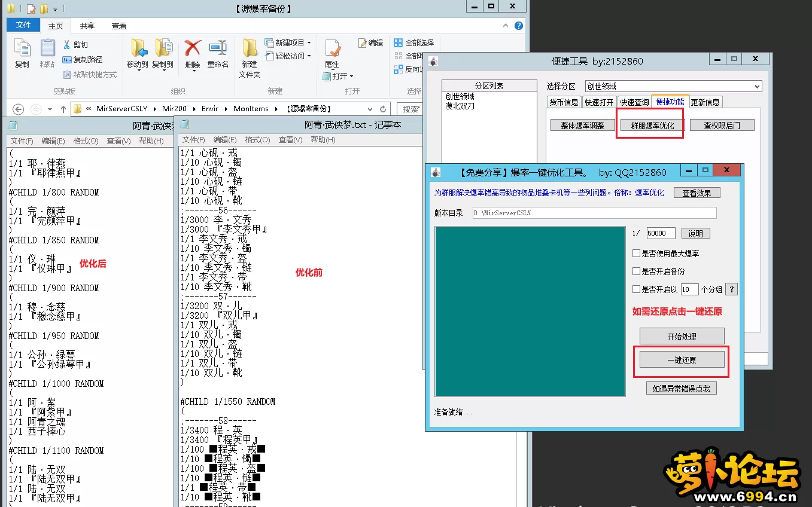
Task: Click the Cut (剪切) scissors icon
Action: (68, 44)
